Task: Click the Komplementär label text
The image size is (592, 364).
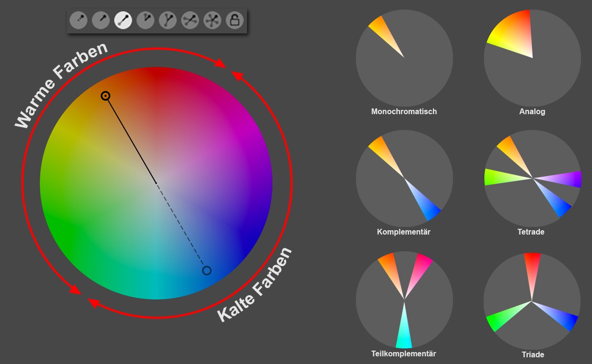Action: pos(404,232)
